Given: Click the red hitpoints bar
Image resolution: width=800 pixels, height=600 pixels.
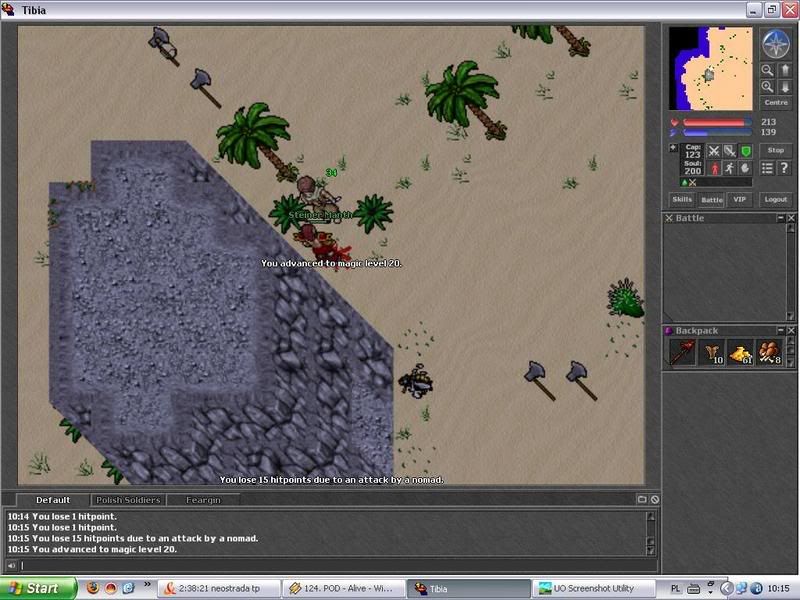Looking at the screenshot, I should (x=717, y=122).
